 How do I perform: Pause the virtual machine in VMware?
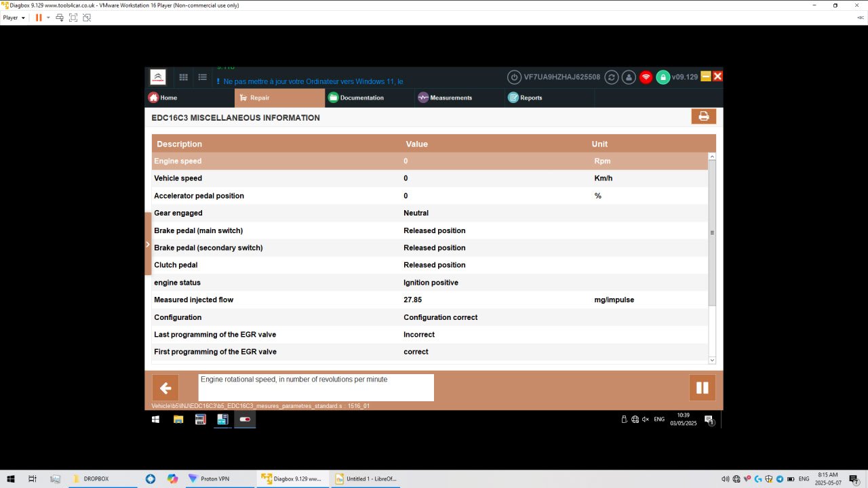(39, 18)
